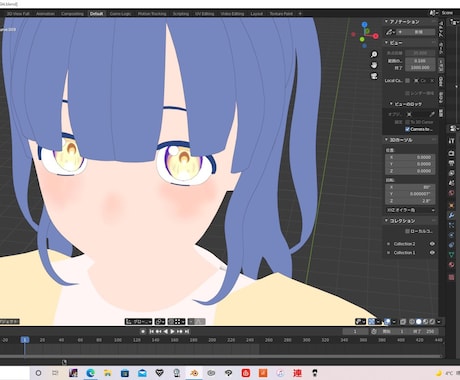Screen dimensions: 460x380
Task: Select rendered viewport shading
Action: (x=432, y=322)
